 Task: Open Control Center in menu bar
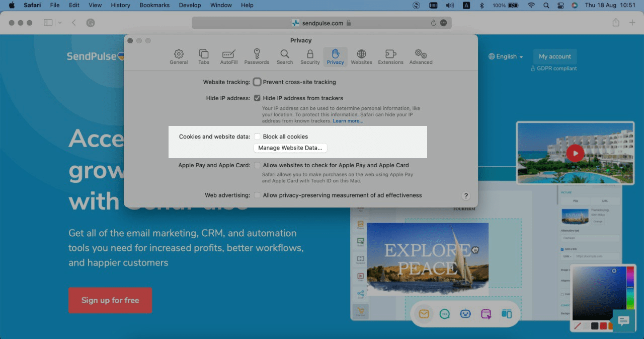coord(560,5)
